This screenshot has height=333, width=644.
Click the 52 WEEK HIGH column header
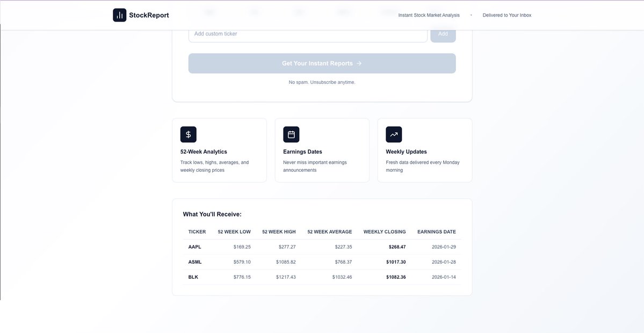(279, 232)
